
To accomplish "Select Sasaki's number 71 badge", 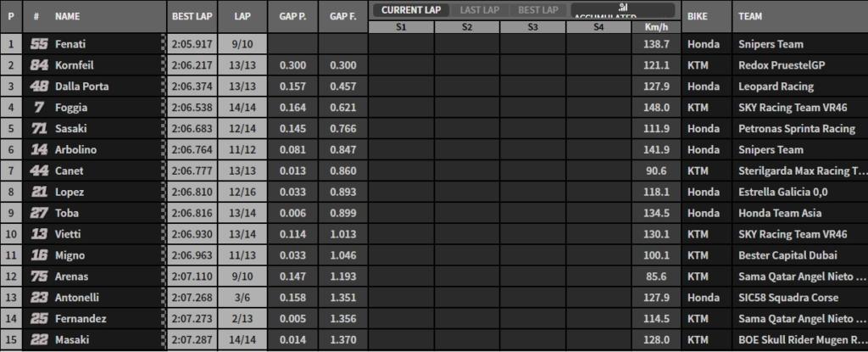I will pyautogui.click(x=37, y=129).
